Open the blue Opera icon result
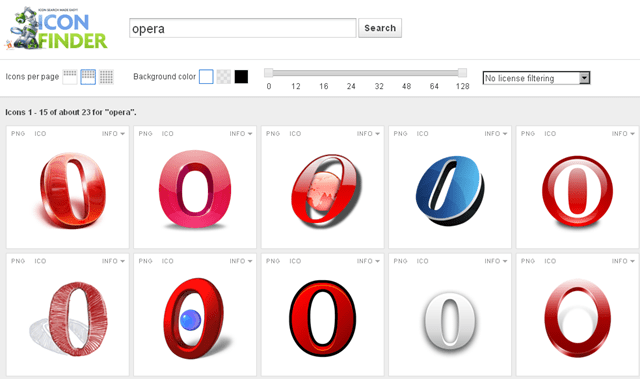Image resolution: width=640 pixels, height=379 pixels. (450, 191)
